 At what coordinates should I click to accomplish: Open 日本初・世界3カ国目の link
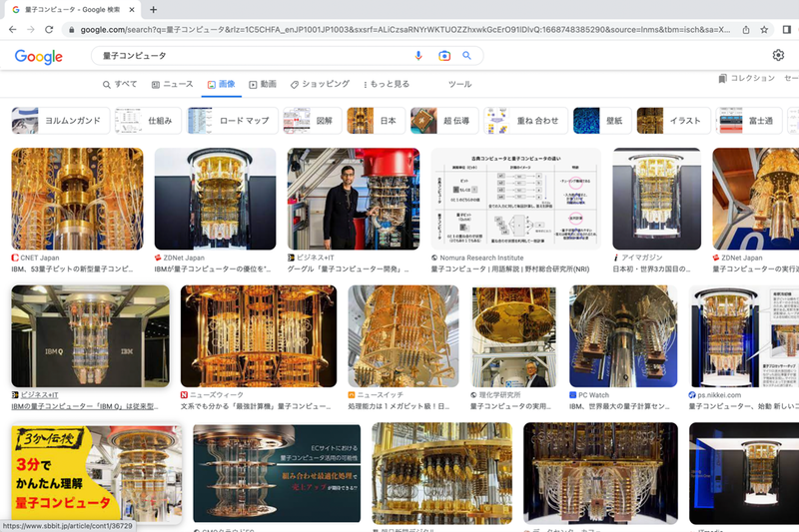[x=652, y=268]
